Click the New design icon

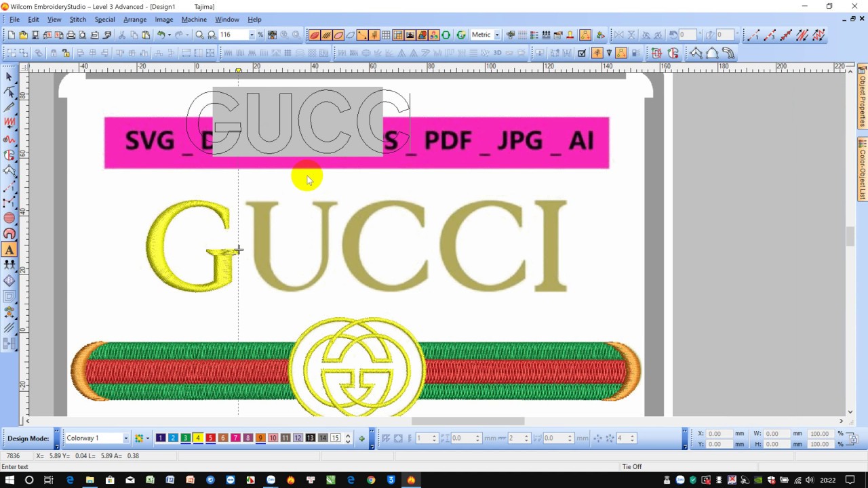12,35
